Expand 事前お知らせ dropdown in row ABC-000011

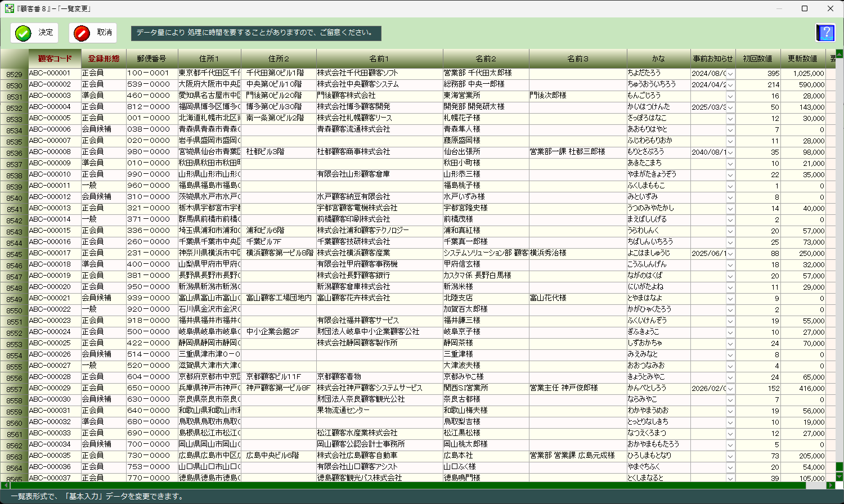click(x=730, y=186)
